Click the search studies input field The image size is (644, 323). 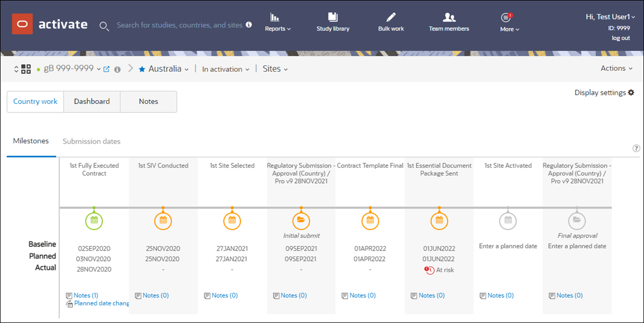pos(179,25)
